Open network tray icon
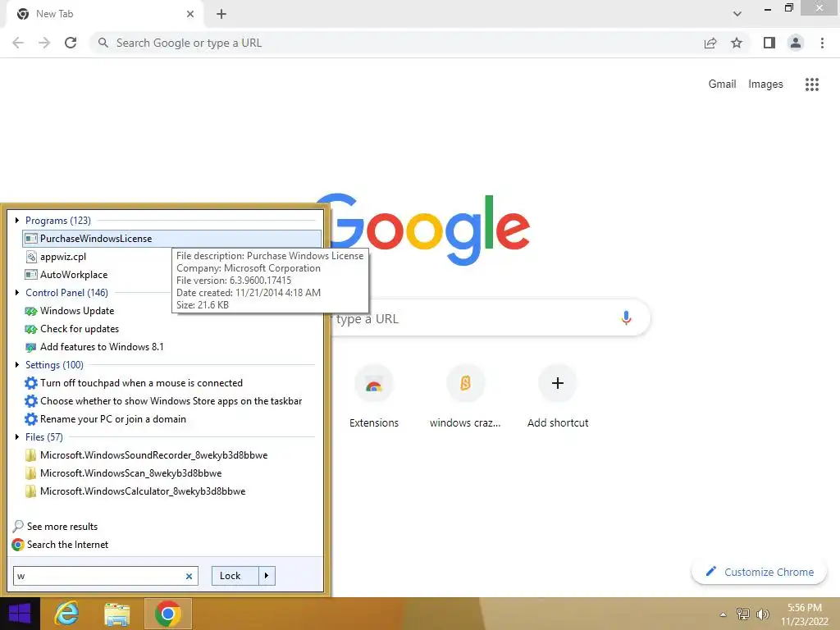The image size is (840, 630). 743,614
